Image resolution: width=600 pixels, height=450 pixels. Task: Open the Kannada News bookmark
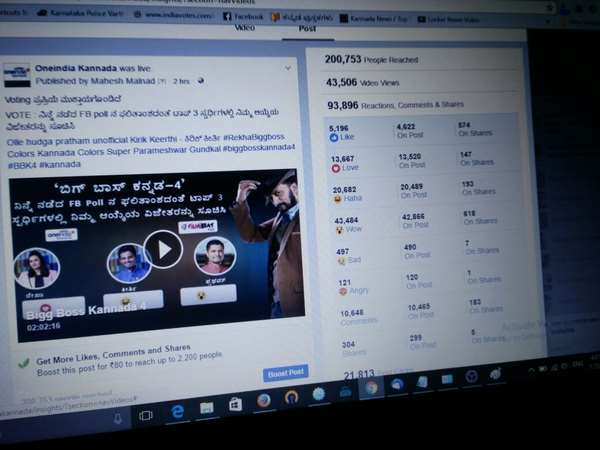tap(374, 18)
